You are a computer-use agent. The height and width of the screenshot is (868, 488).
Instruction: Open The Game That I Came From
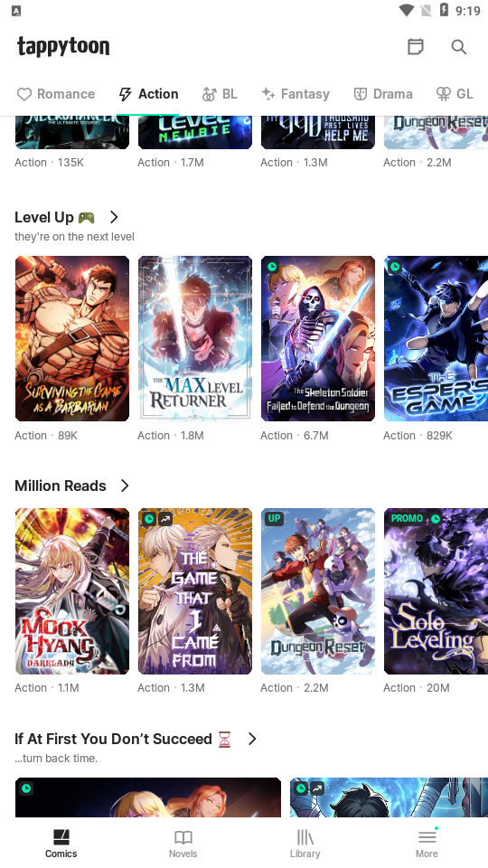click(195, 590)
